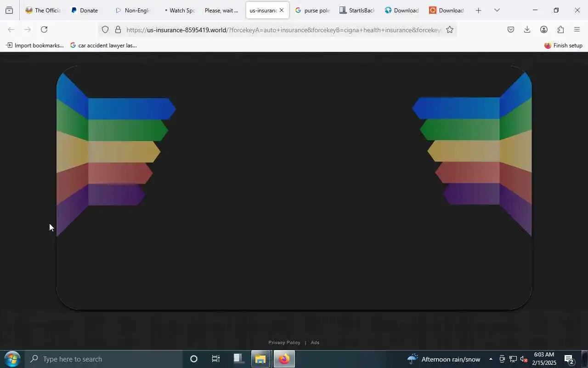Open the network status tray icon

pyautogui.click(x=513, y=359)
